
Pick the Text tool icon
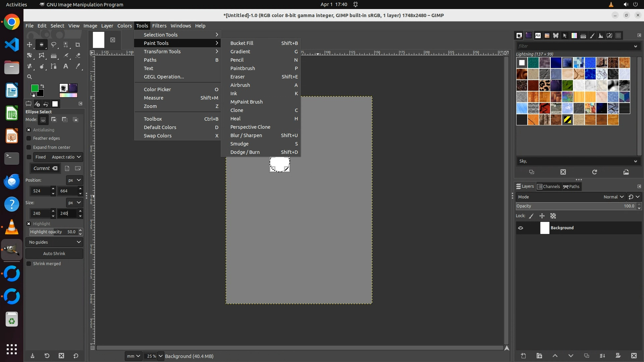coord(66,66)
